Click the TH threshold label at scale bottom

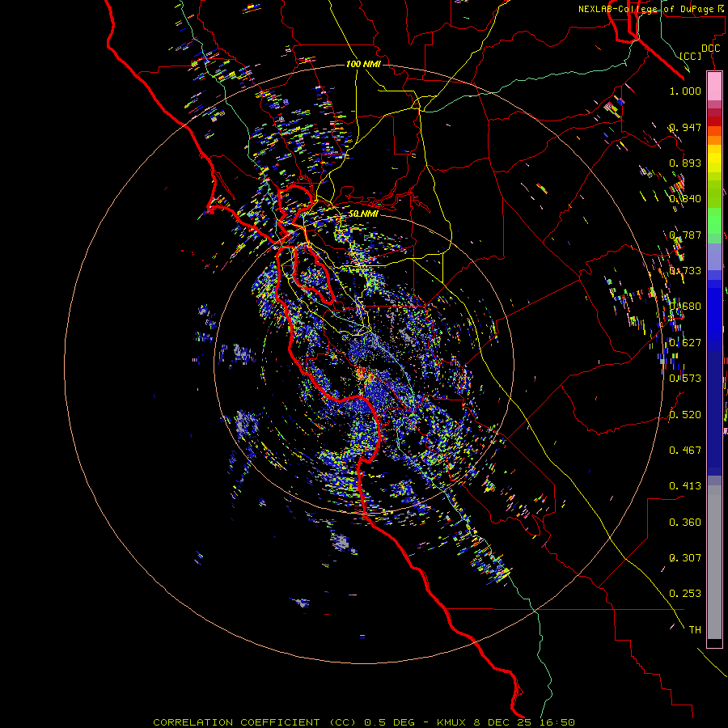click(695, 630)
